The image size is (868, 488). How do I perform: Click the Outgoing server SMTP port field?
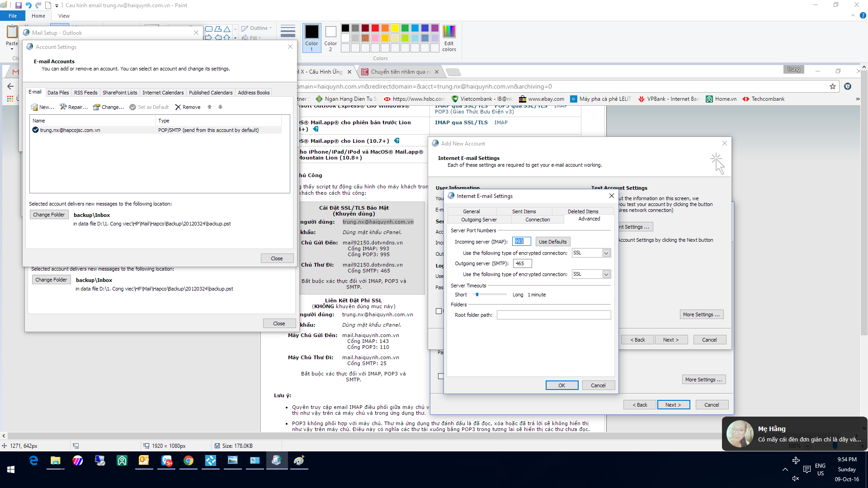[522, 263]
